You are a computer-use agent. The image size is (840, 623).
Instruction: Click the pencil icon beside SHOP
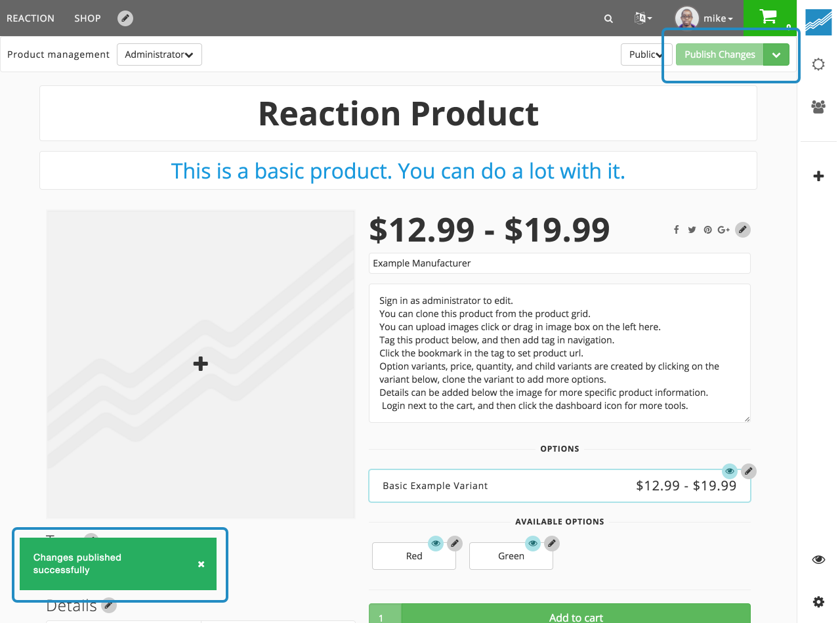[125, 18]
